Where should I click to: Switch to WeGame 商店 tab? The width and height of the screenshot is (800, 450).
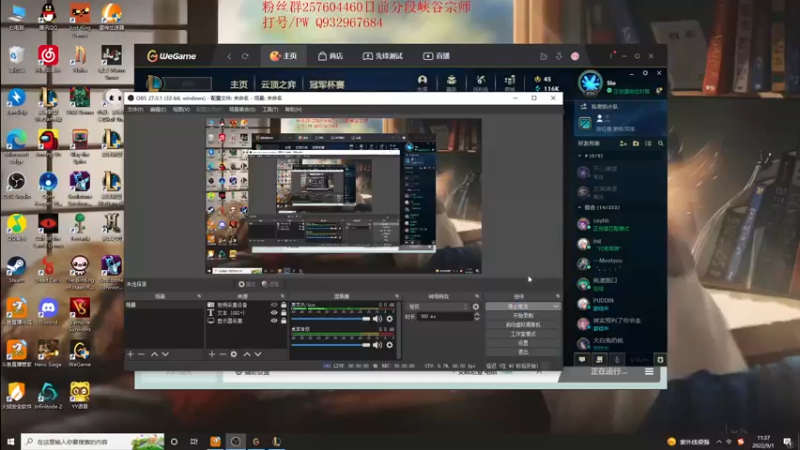pos(330,56)
